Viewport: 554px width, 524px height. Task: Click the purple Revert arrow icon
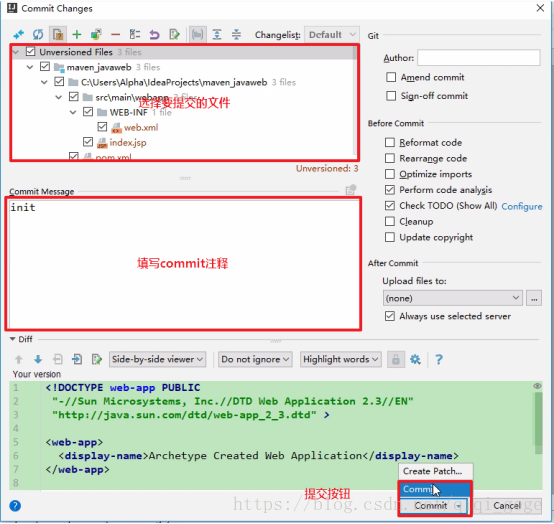coord(154,35)
